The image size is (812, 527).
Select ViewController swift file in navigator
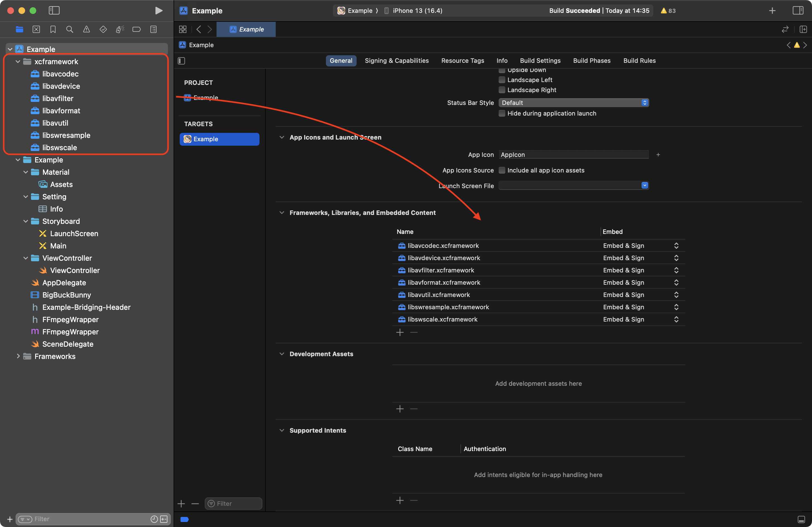pyautogui.click(x=75, y=270)
